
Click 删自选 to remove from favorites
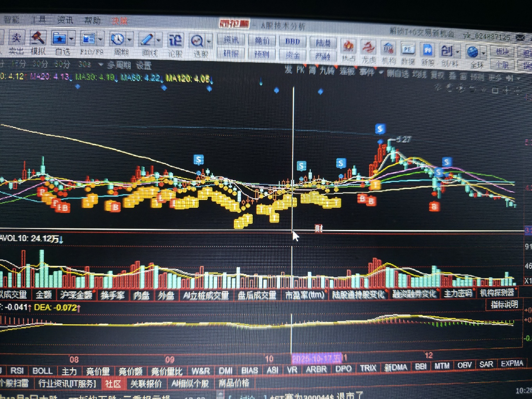(397, 74)
